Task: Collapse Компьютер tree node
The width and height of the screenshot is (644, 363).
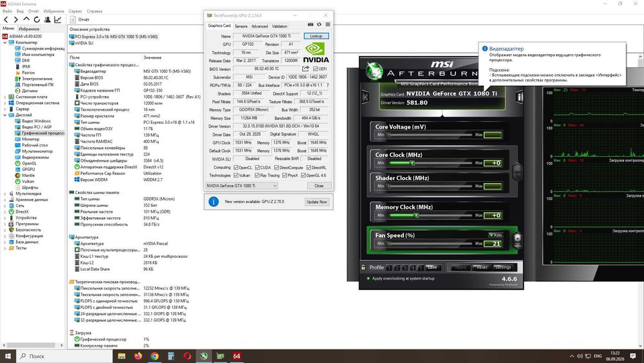Action: [5, 43]
